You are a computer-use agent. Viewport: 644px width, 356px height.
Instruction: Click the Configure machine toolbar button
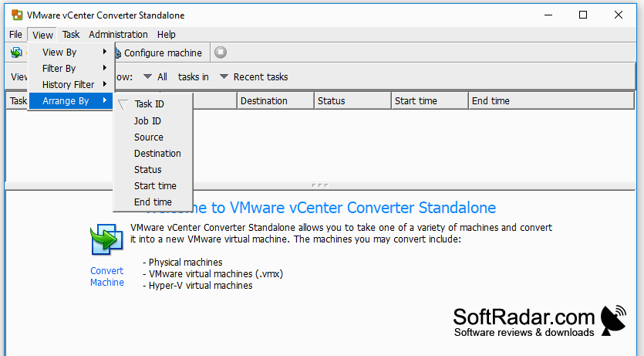point(159,53)
